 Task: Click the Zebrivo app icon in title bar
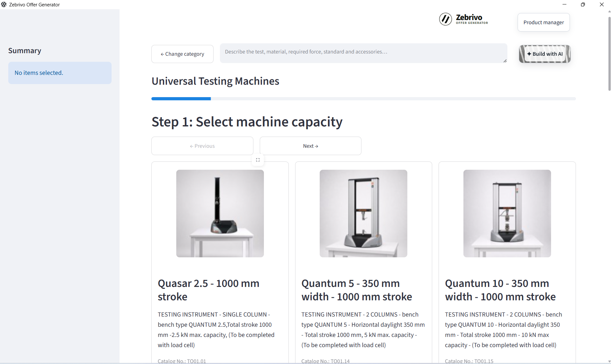[4, 4]
